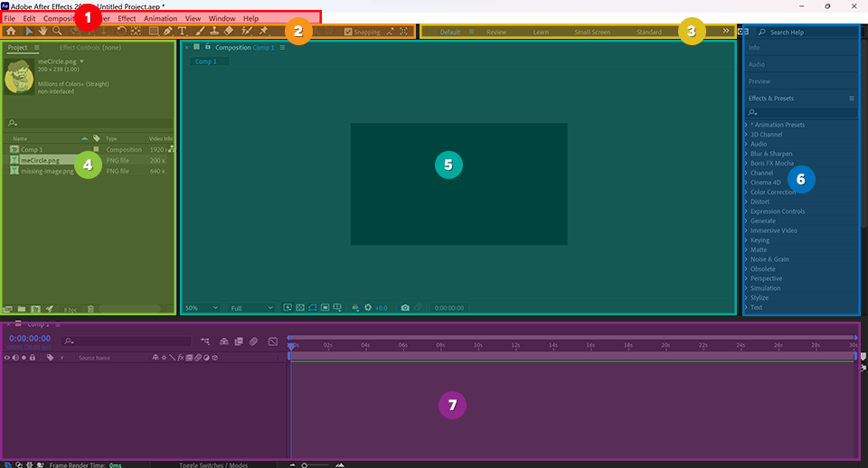This screenshot has width=868, height=468.
Task: Click the timeline time navigator bar
Action: (x=572, y=337)
